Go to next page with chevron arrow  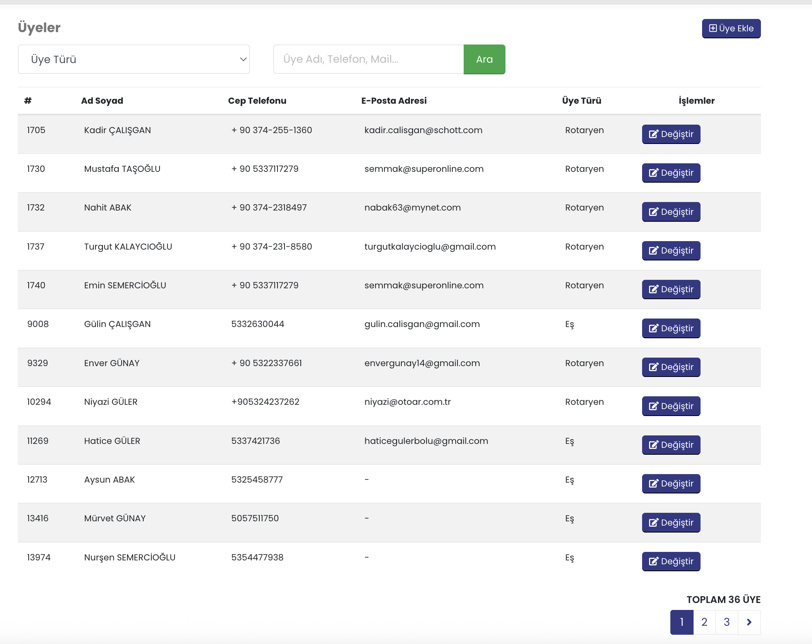(x=749, y=622)
